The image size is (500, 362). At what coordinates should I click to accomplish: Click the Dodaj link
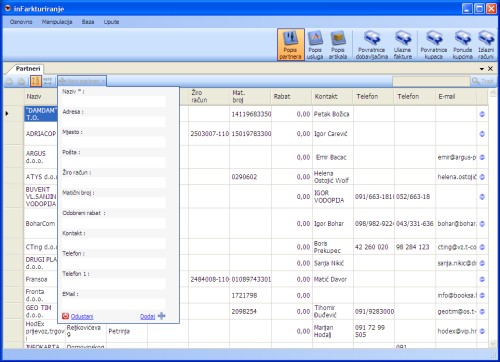[148, 316]
